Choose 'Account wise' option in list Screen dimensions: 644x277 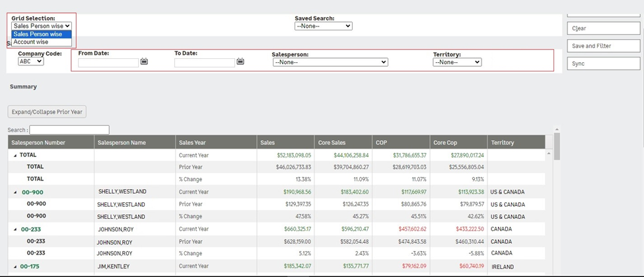[x=42, y=42]
